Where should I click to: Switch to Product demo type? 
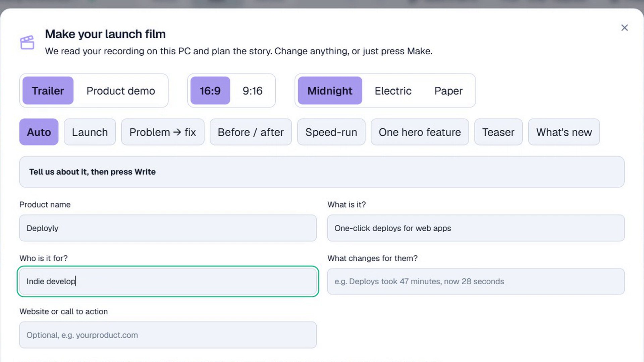121,90
